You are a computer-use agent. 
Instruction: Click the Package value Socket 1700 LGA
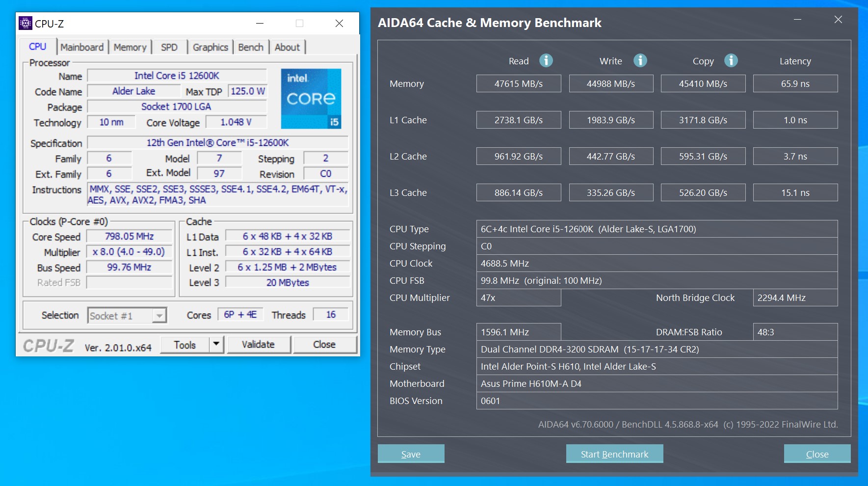pos(177,107)
